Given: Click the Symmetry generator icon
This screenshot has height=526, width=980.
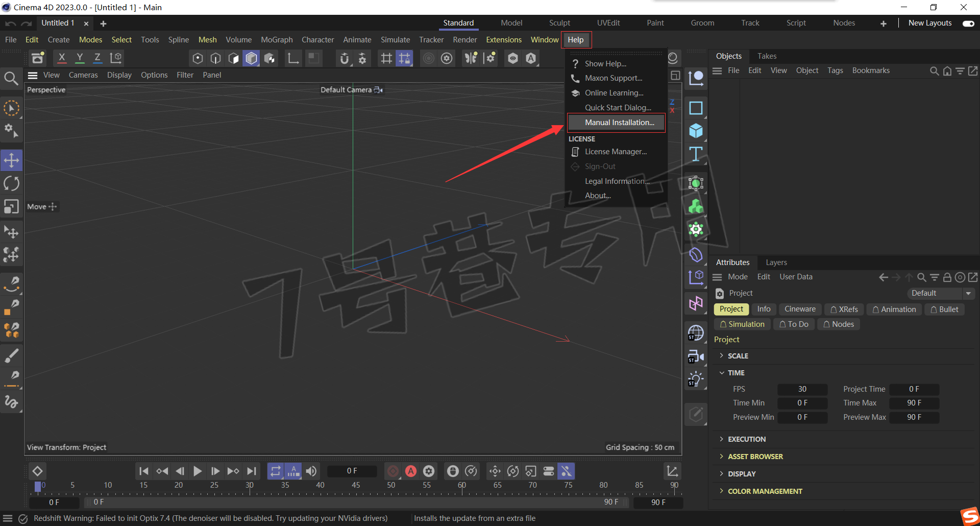Looking at the screenshot, I should [x=696, y=304].
